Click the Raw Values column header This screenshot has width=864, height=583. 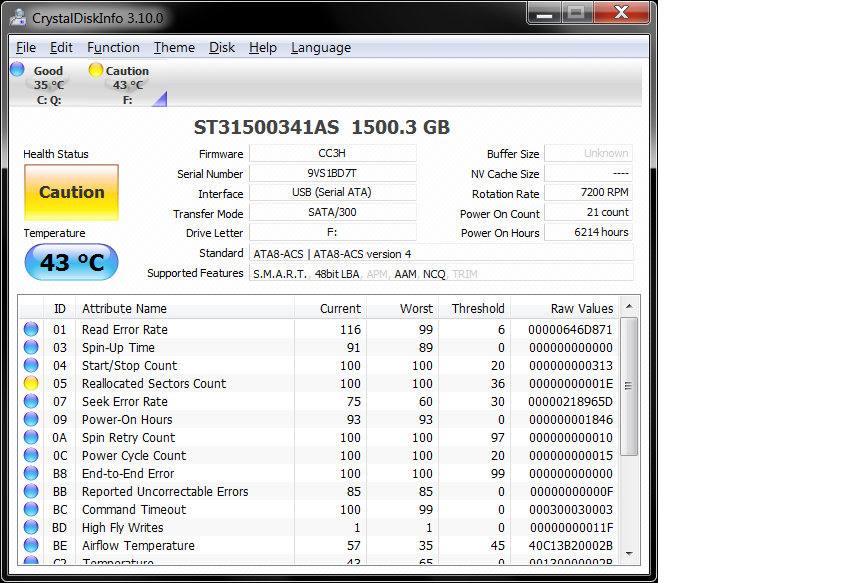(x=581, y=308)
